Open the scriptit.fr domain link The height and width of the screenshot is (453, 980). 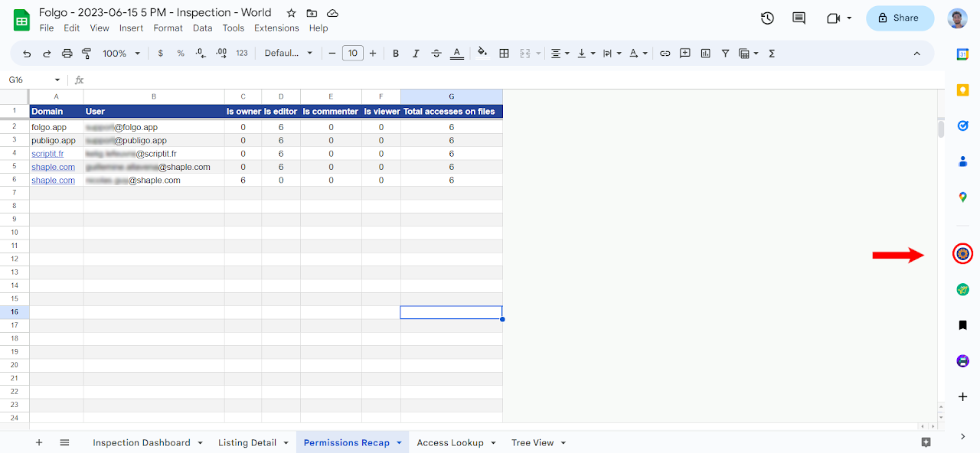tap(47, 154)
